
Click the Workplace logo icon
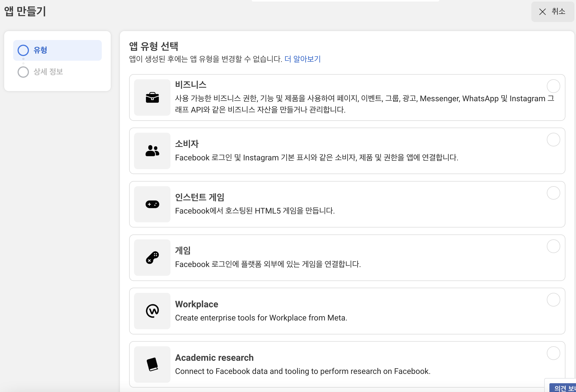click(152, 311)
